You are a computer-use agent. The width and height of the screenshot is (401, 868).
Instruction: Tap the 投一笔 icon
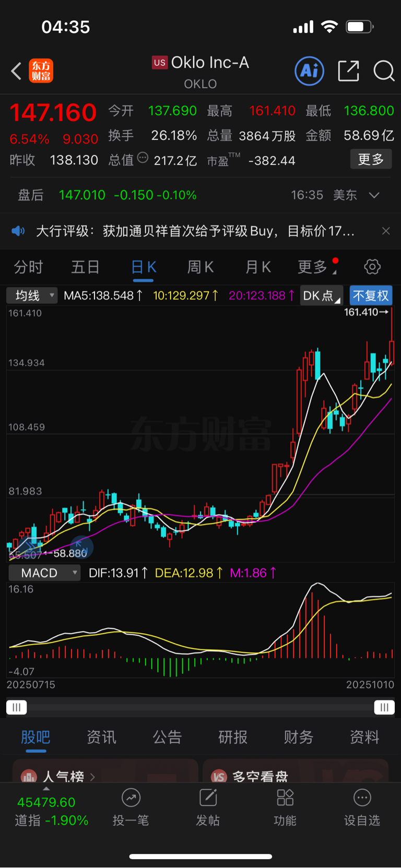point(131,798)
